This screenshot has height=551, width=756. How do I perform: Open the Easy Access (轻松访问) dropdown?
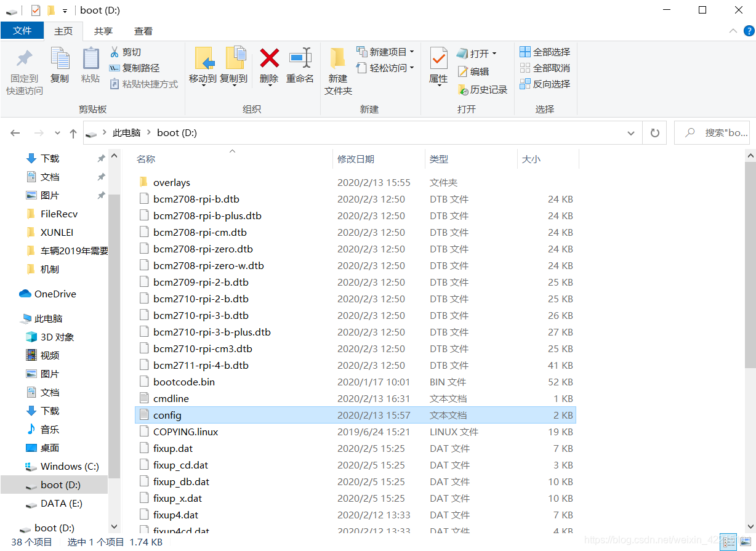tap(385, 68)
